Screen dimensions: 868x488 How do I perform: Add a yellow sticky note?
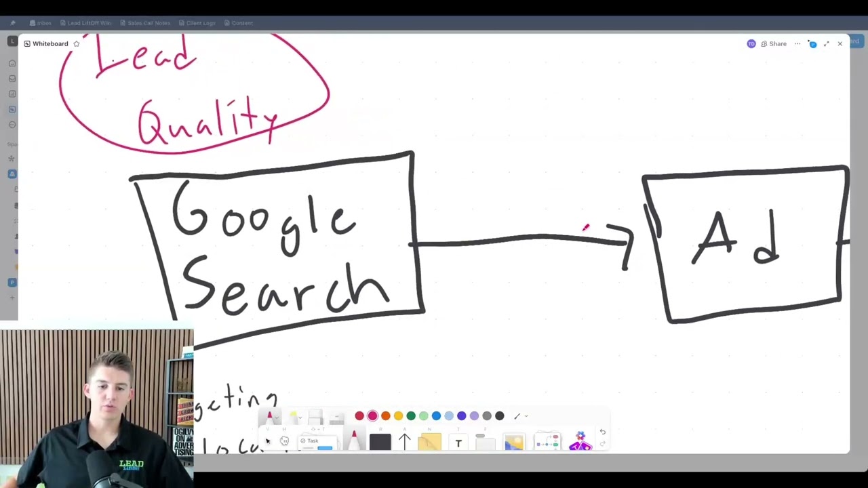pos(429,442)
